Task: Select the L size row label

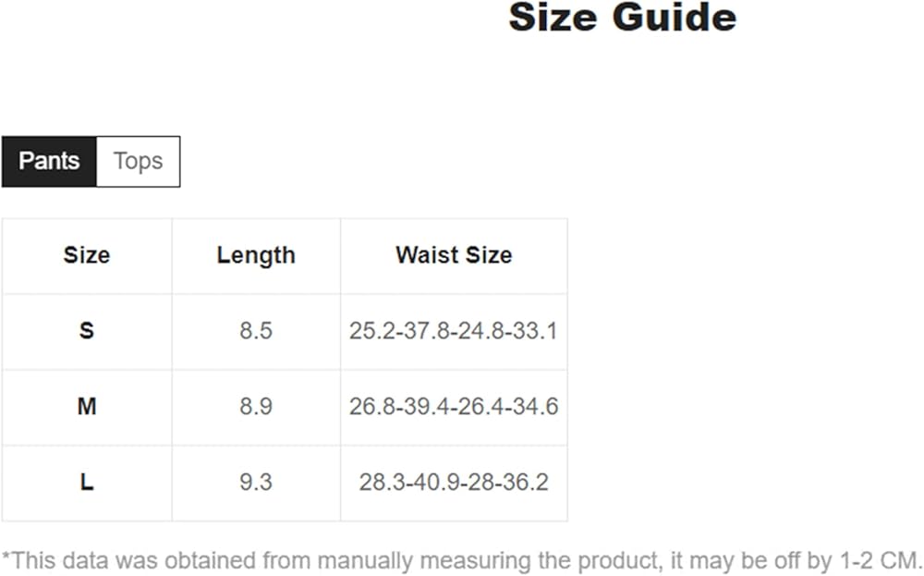Action: [x=86, y=482]
